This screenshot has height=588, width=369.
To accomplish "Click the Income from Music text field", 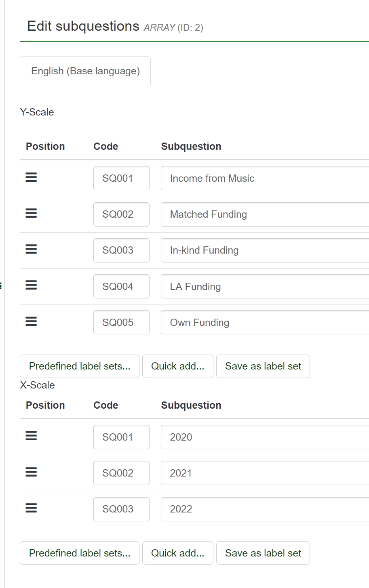I will pos(265,178).
